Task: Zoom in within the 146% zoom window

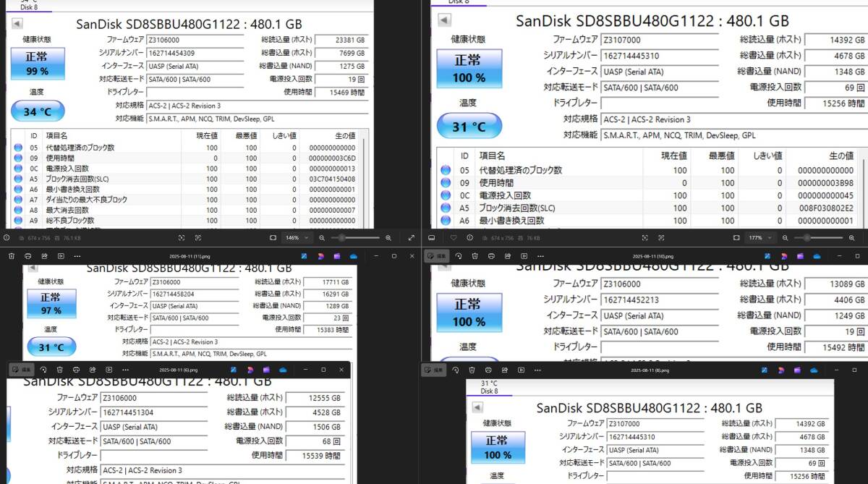Action: point(388,237)
